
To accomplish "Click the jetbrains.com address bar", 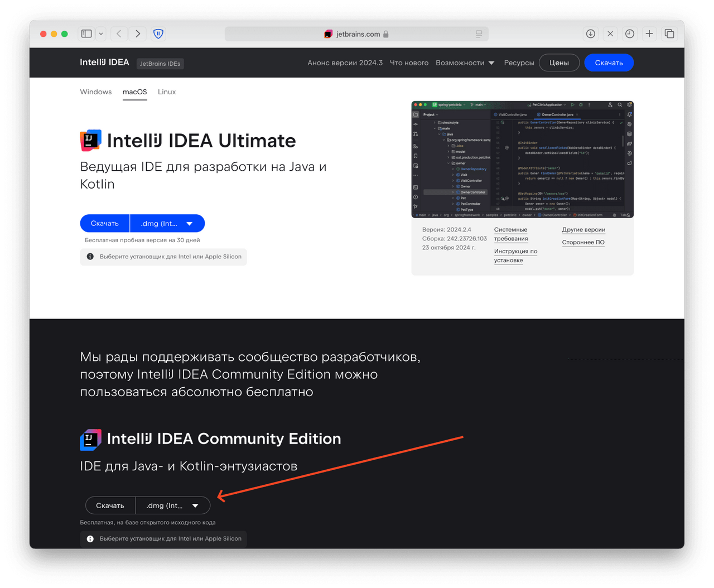I will coord(357,33).
